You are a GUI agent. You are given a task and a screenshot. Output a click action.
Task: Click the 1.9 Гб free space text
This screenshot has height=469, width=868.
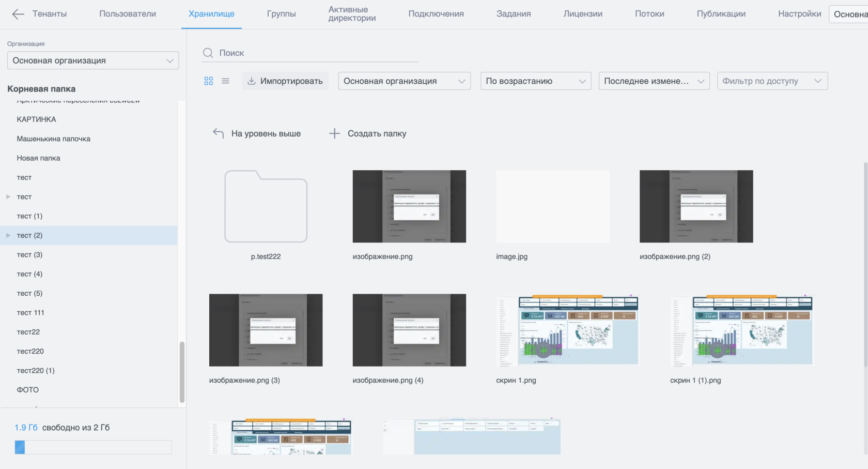(26, 428)
